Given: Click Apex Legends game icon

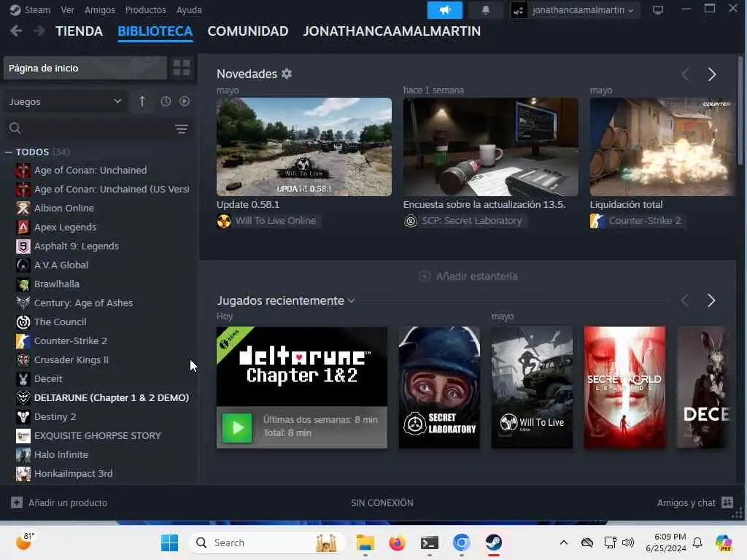Looking at the screenshot, I should 23,227.
